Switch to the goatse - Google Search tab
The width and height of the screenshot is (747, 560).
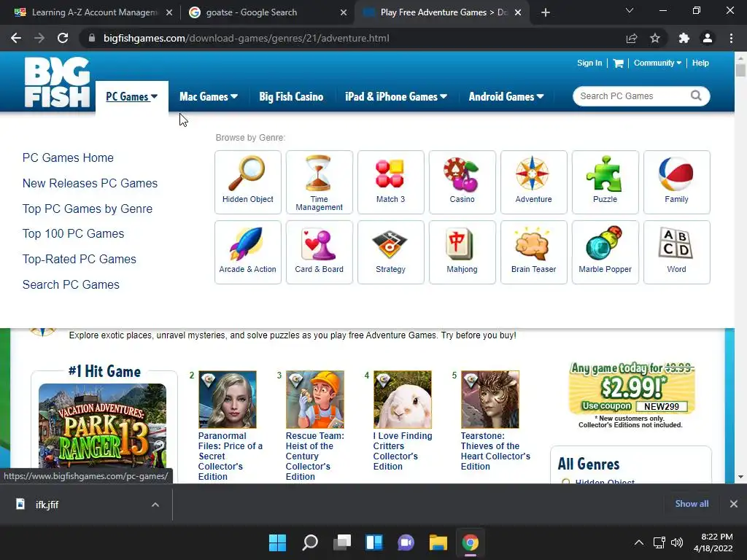[268, 12]
